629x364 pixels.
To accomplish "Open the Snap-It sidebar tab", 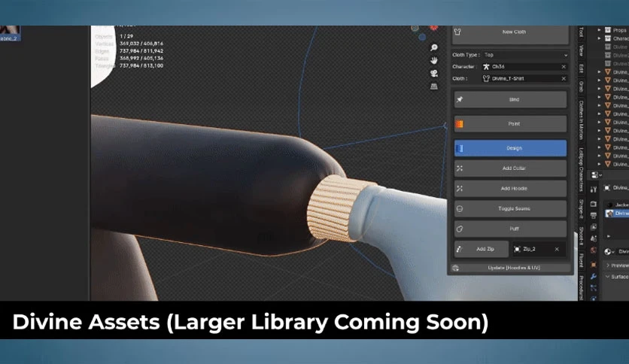I will (x=581, y=209).
